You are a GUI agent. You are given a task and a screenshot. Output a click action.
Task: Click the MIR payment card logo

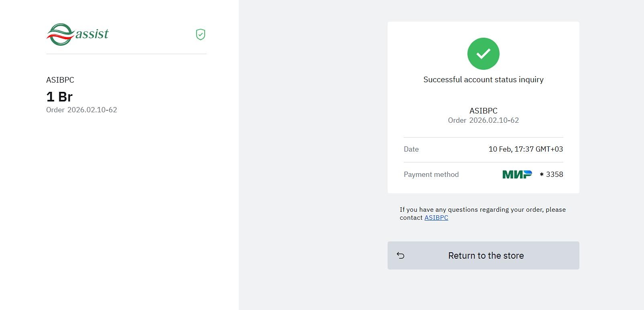click(x=517, y=174)
